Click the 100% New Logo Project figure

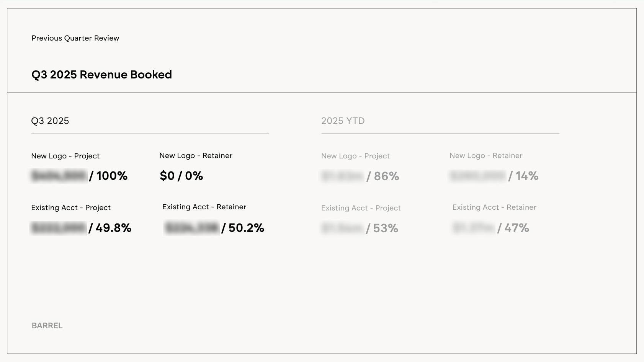click(x=111, y=176)
